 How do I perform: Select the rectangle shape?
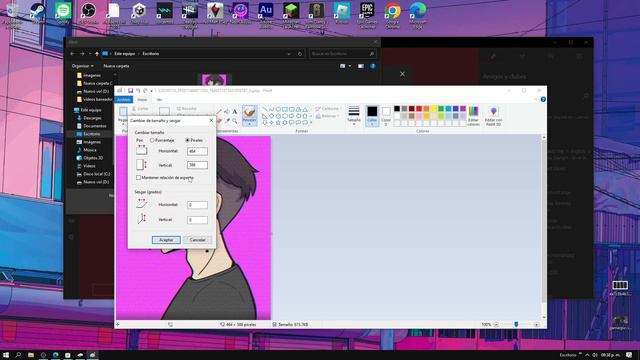(x=285, y=109)
